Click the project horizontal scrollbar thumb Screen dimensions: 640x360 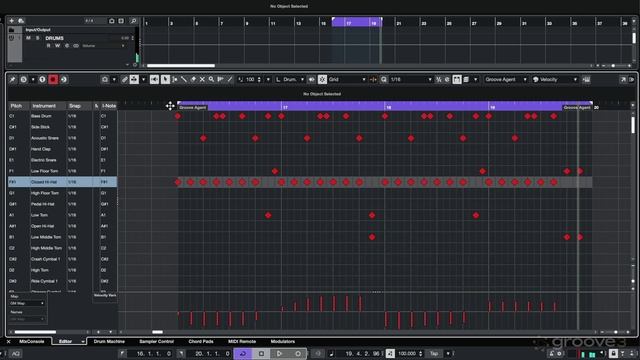[x=180, y=65]
